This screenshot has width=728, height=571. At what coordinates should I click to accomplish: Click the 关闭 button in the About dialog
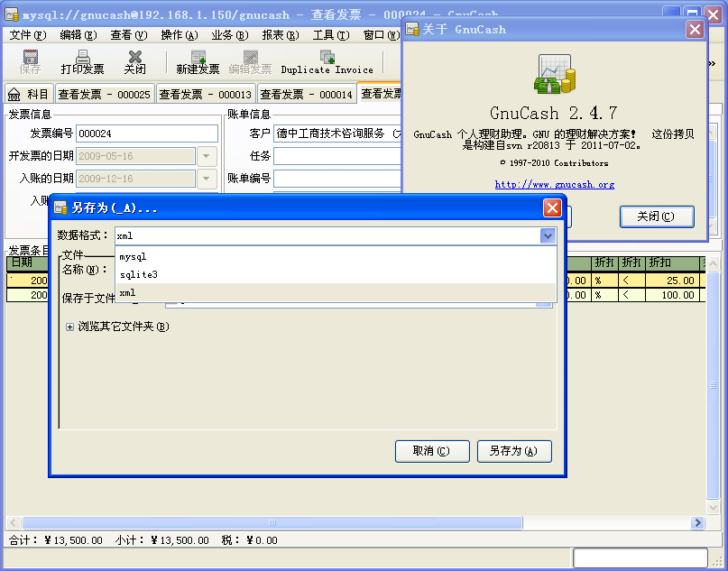click(656, 216)
